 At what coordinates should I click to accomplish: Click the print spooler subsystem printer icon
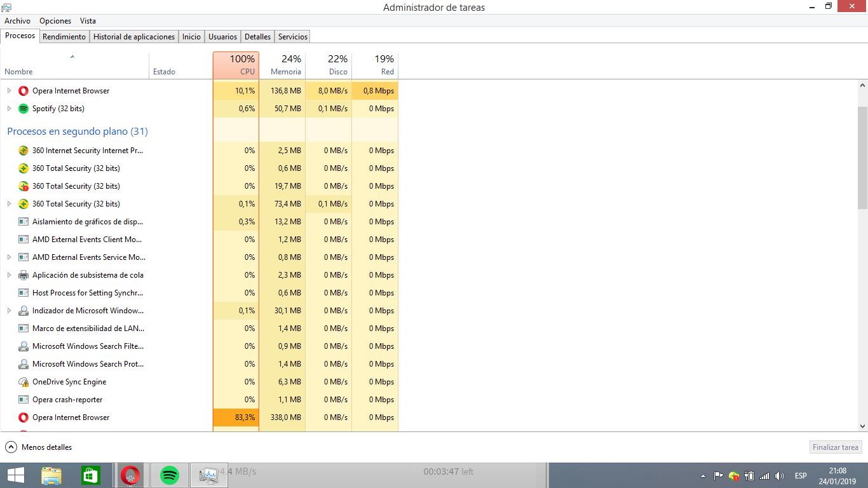24,275
